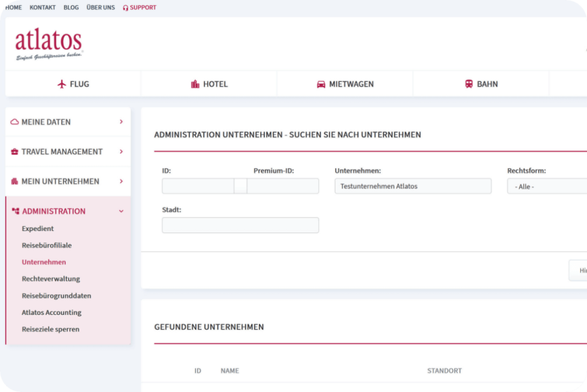Click the atlatos logo
Viewport: 587px width, 392px height.
(49, 44)
